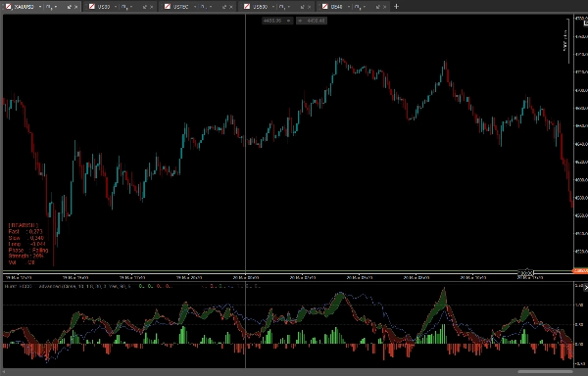Click the USTEC symbol logo icon
588x376 pixels.
(168, 7)
